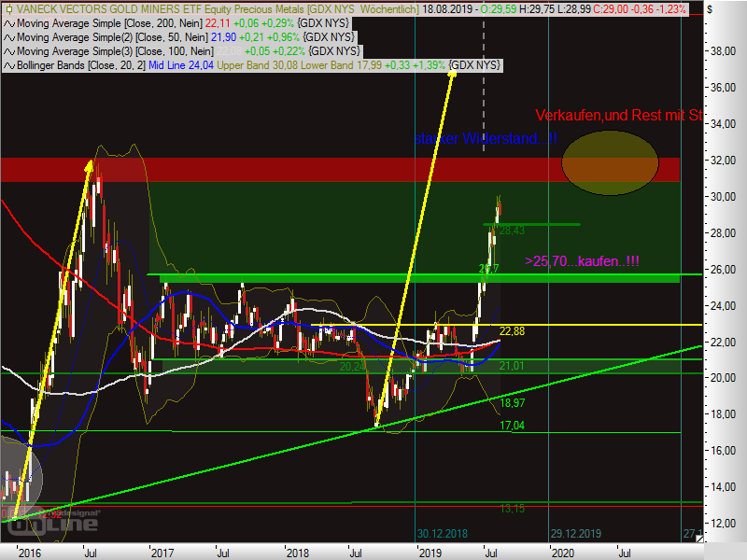Click the orange ellipse target zone

610,162
